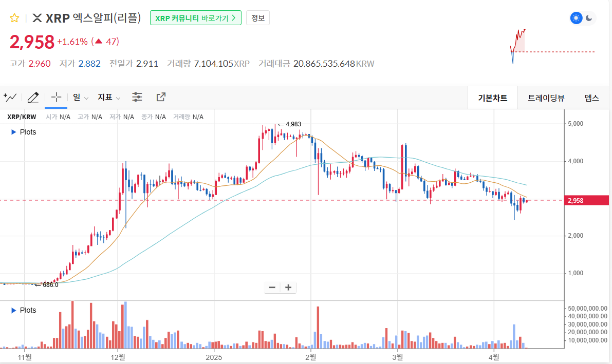
Task: Open chart in new window icon
Action: click(161, 97)
